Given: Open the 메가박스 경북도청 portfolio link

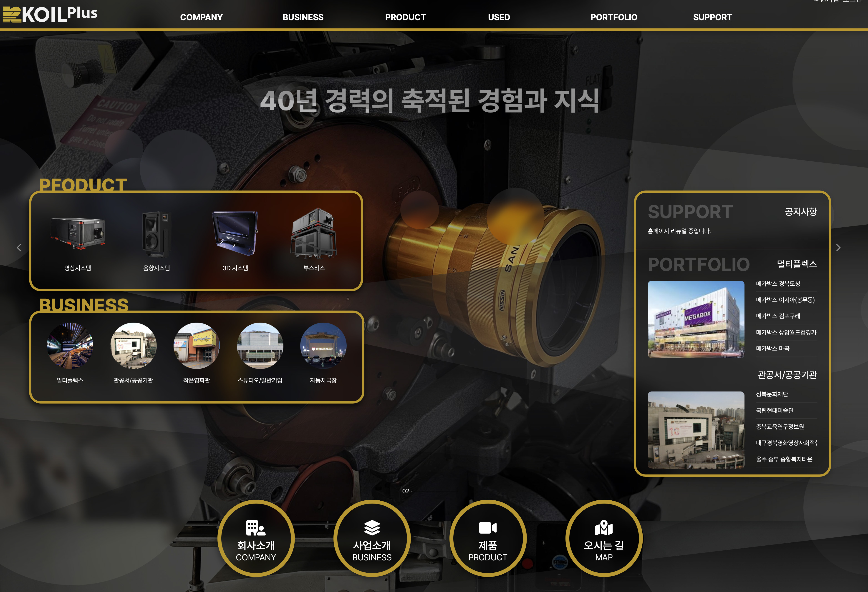Looking at the screenshot, I should click(778, 284).
